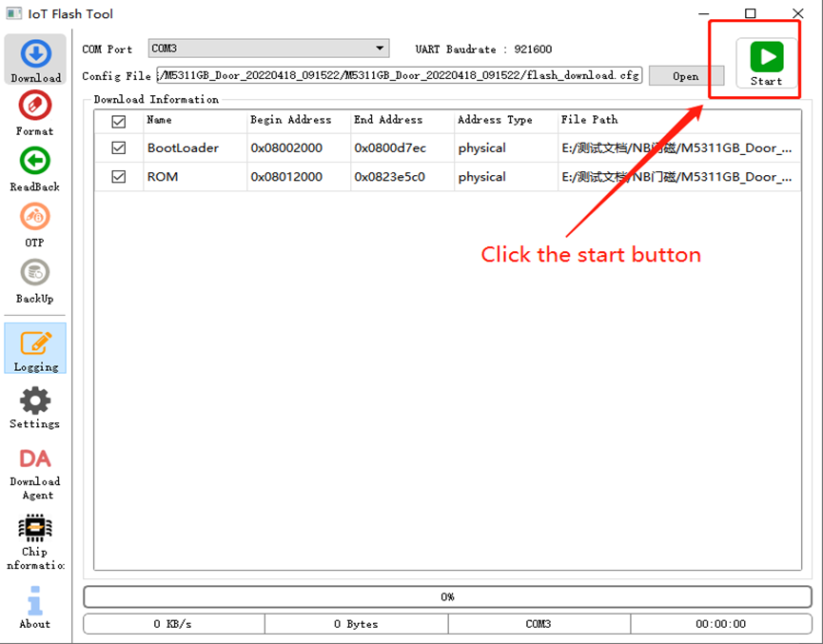Open the OTP tool
The width and height of the screenshot is (823, 644).
point(35,225)
